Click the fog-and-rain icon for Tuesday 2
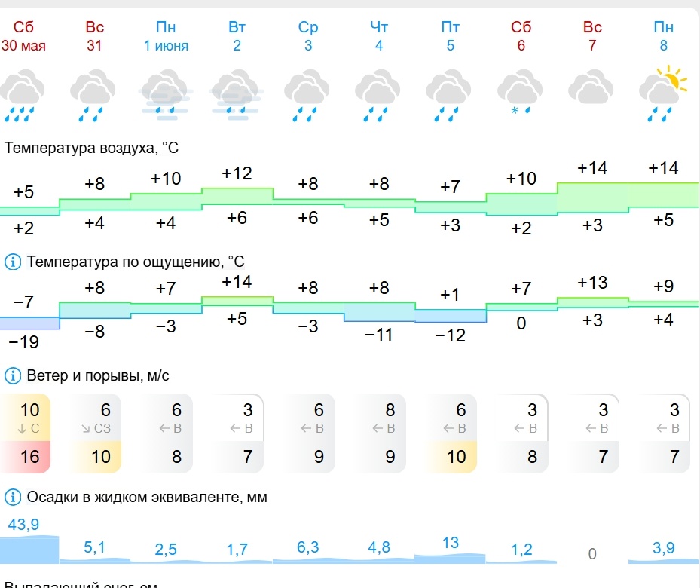 pyautogui.click(x=237, y=95)
